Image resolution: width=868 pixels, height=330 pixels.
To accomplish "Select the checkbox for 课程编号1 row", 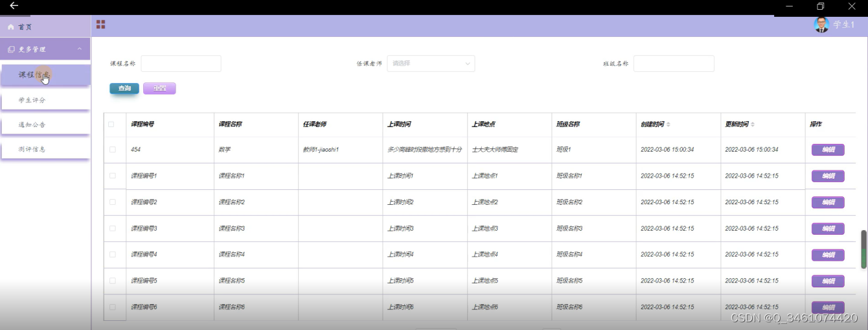I will [x=113, y=176].
